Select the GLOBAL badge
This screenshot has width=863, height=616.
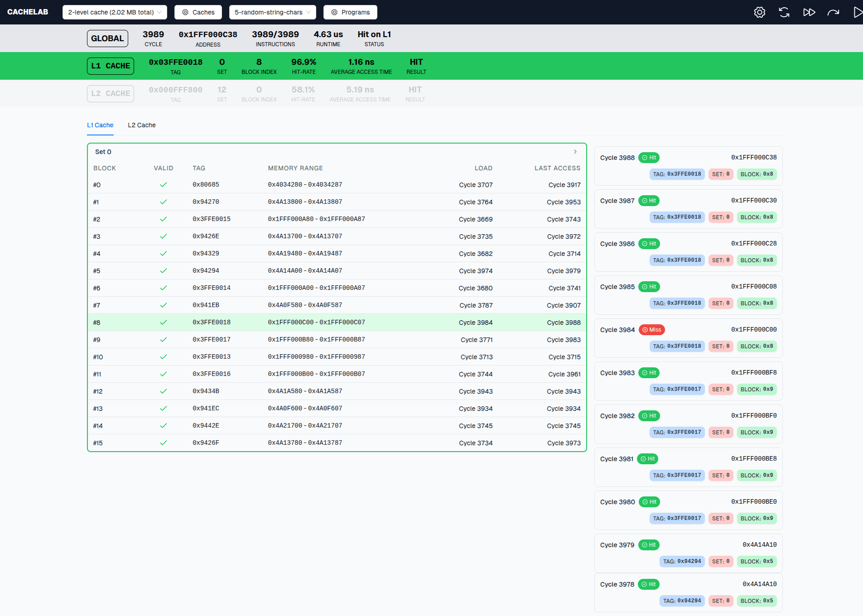(x=107, y=38)
